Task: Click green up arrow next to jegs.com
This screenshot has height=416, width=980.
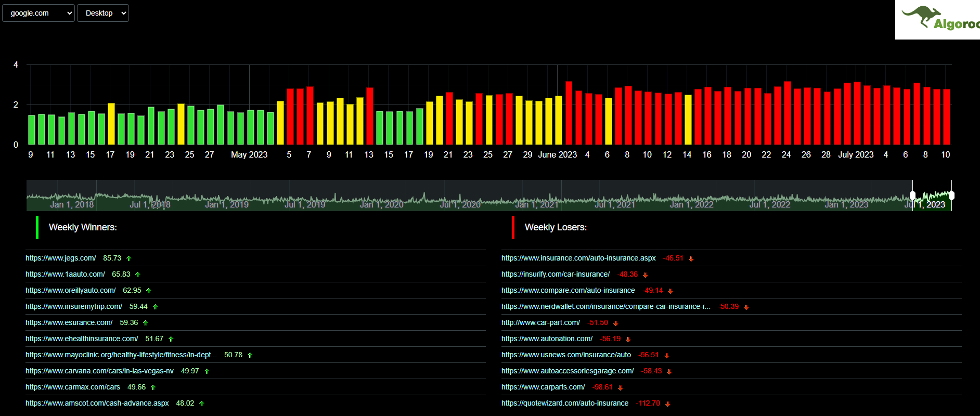Action: click(x=129, y=258)
